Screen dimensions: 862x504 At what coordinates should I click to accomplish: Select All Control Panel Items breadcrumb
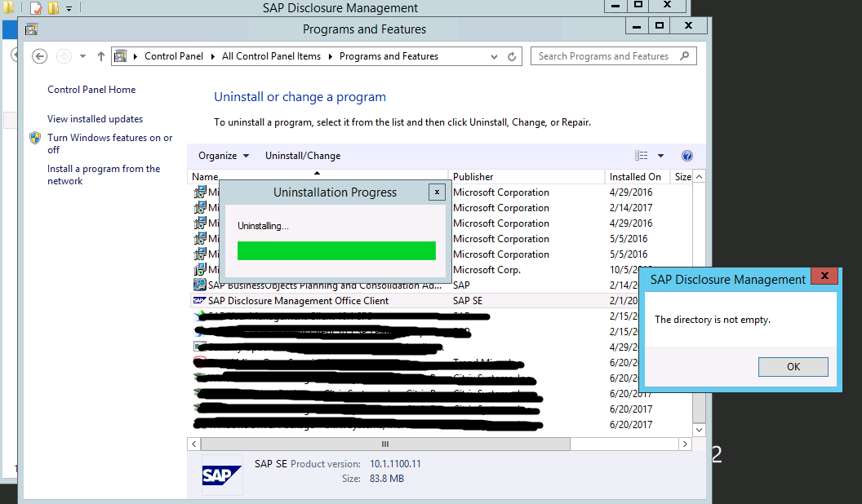(x=271, y=56)
